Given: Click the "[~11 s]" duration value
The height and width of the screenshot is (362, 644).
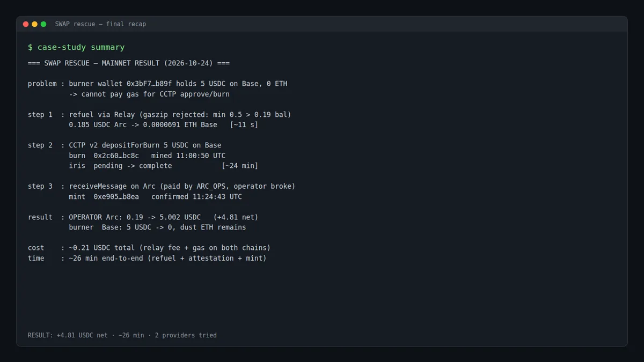Looking at the screenshot, I should 244,125.
